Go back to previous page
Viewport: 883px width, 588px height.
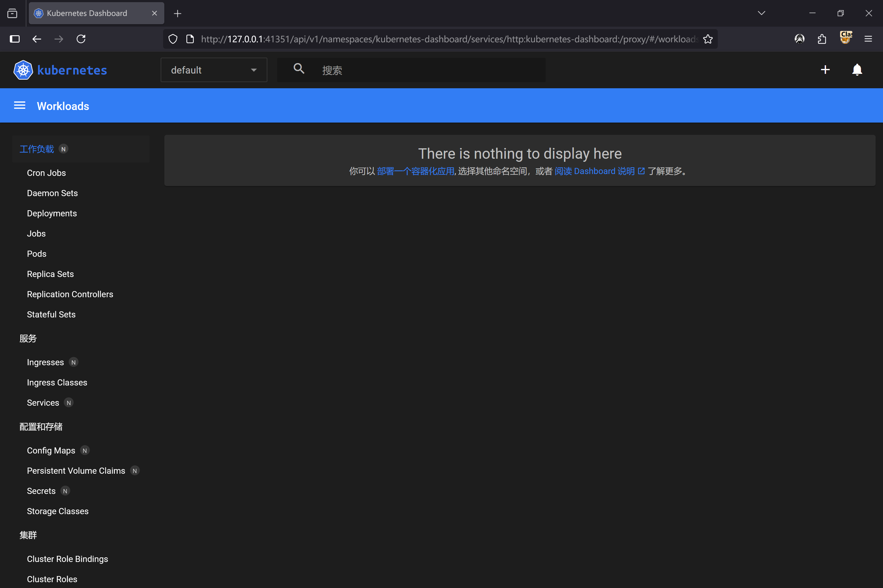click(x=37, y=39)
